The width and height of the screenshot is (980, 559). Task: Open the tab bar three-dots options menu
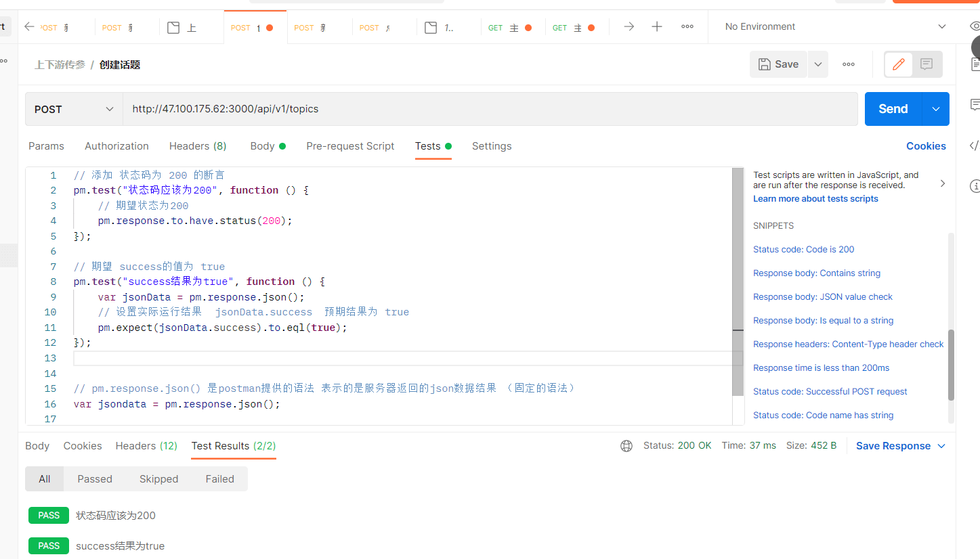point(687,26)
